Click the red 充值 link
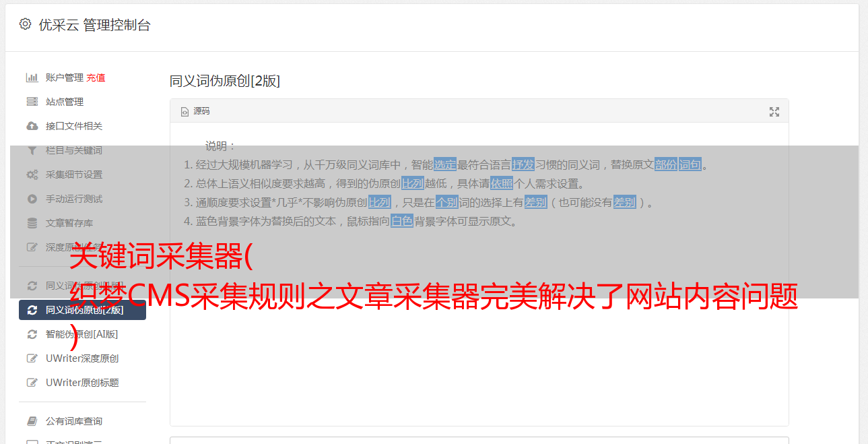Screen dimensions: 868x444 point(96,77)
